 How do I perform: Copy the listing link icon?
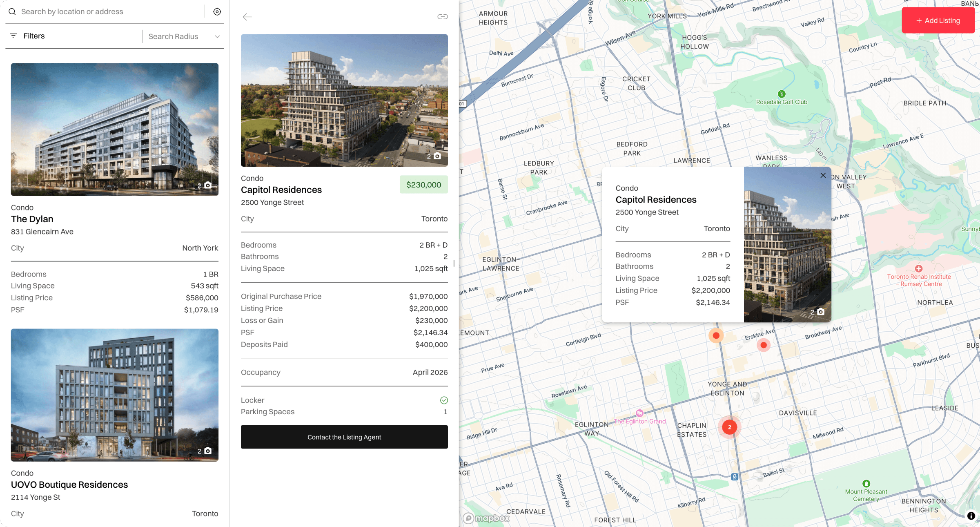click(x=443, y=17)
